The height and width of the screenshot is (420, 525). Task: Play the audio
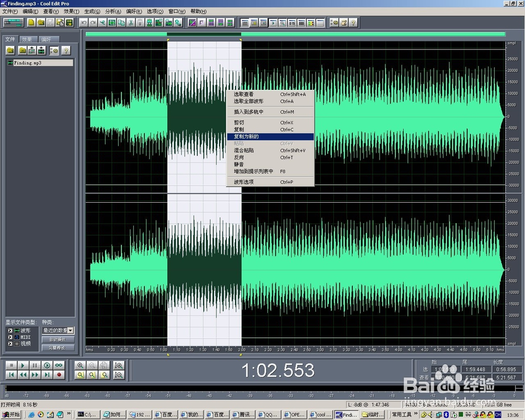point(23,365)
